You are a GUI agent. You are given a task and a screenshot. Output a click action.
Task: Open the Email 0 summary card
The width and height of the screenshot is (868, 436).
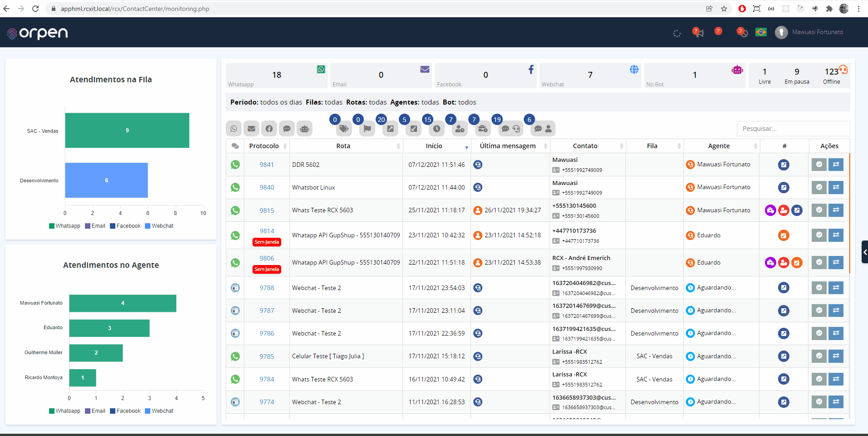(x=381, y=75)
